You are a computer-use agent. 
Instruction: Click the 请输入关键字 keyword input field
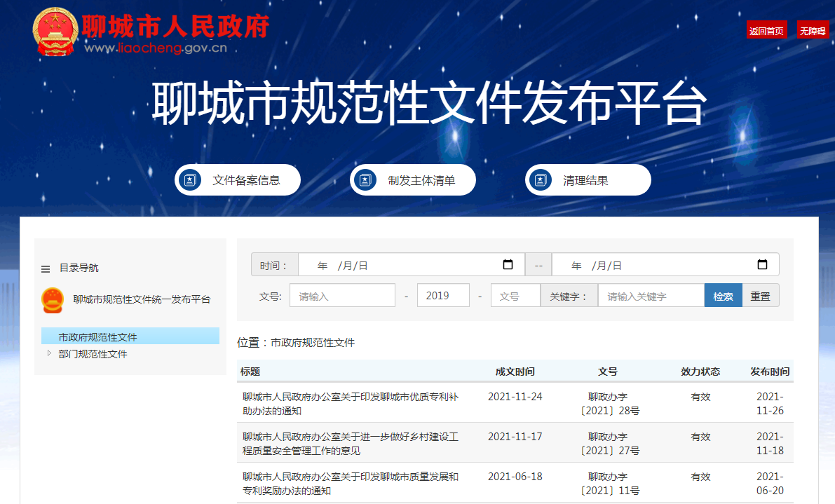point(651,295)
